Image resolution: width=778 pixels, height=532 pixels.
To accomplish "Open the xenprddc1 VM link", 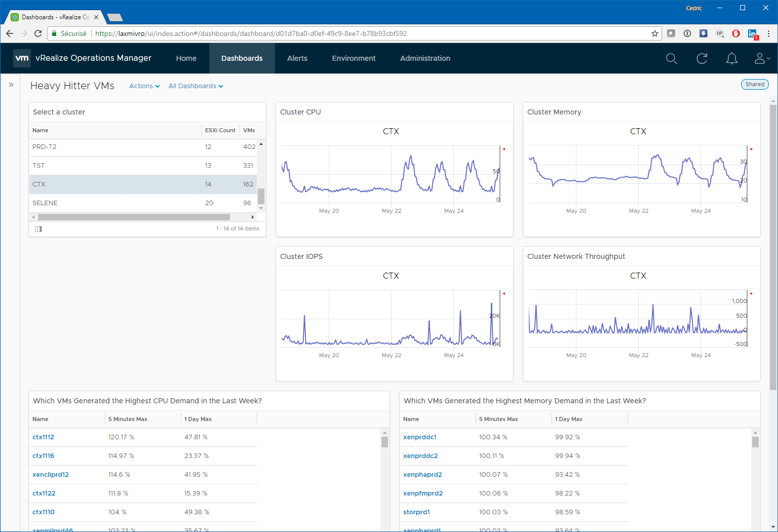I will tap(419, 437).
